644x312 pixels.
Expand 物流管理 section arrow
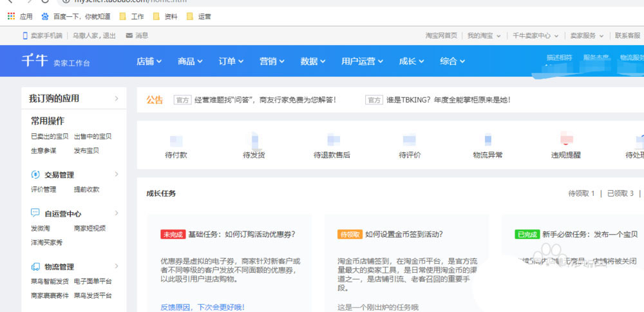(x=117, y=266)
